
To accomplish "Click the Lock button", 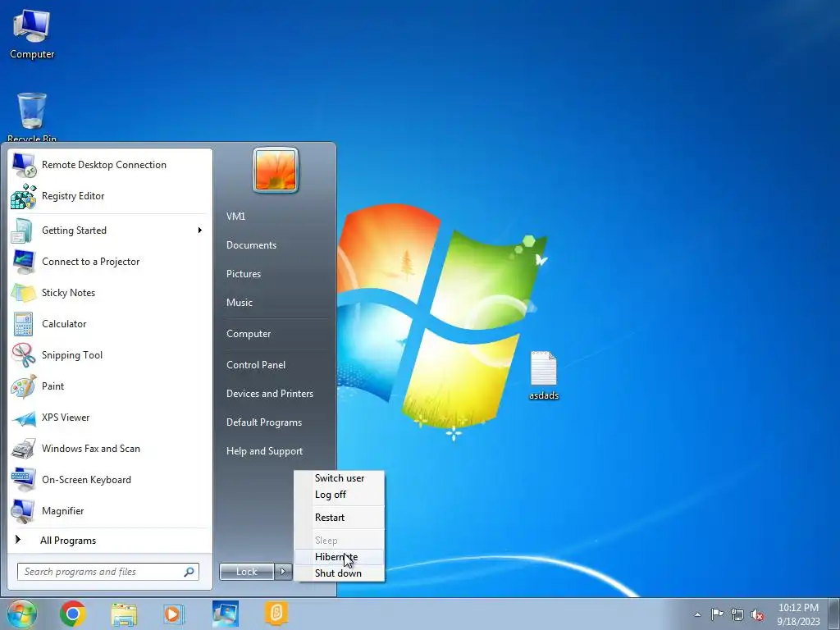I will (x=247, y=572).
